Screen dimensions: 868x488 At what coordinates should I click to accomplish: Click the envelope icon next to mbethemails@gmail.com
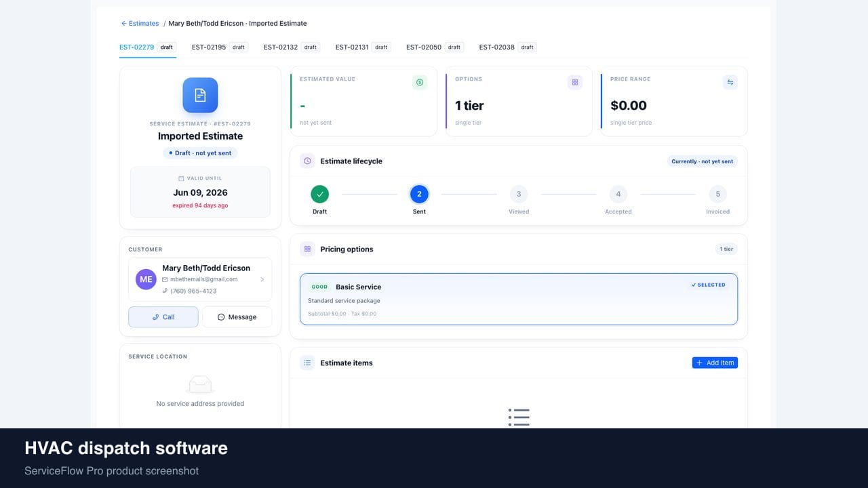pos(165,279)
